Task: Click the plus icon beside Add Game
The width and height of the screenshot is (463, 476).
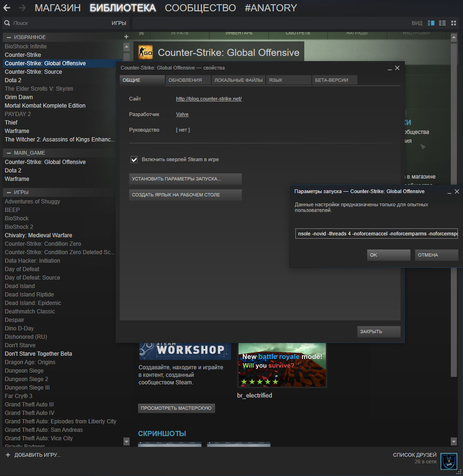Action: [x=8, y=455]
